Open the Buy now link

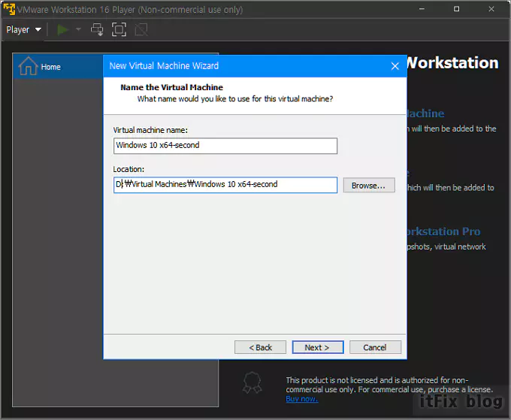302,399
